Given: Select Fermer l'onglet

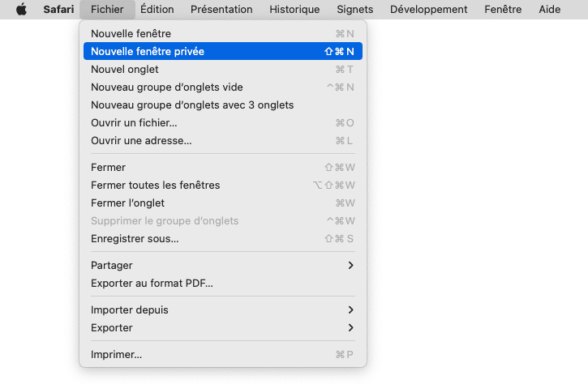Looking at the screenshot, I should [223, 203].
